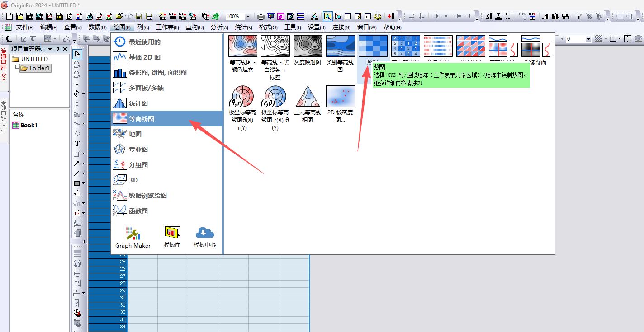Open the 100% zoom level dropdown
This screenshot has width=644, height=332.
click(x=248, y=16)
